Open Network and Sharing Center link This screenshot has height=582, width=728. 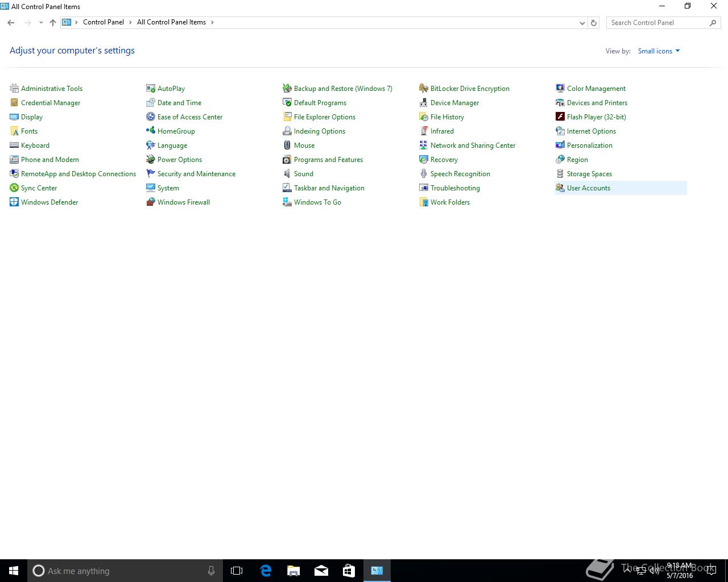pyautogui.click(x=473, y=145)
